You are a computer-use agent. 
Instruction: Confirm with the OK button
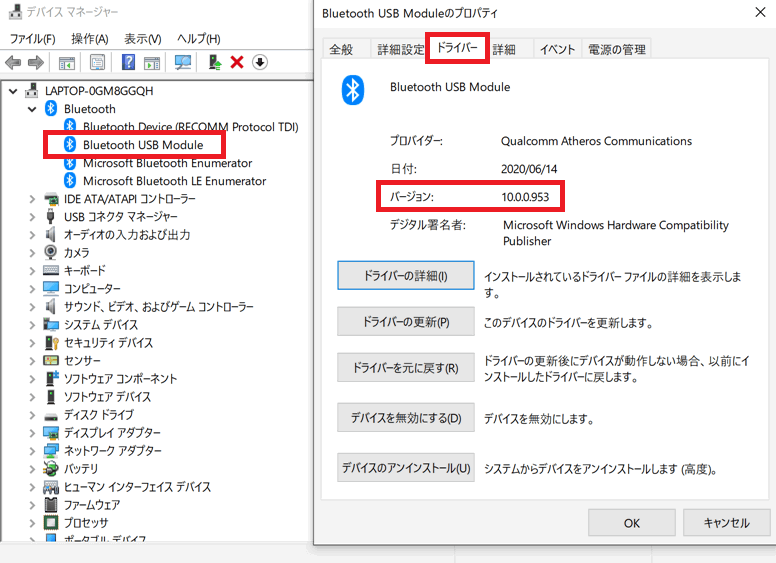pos(631,522)
